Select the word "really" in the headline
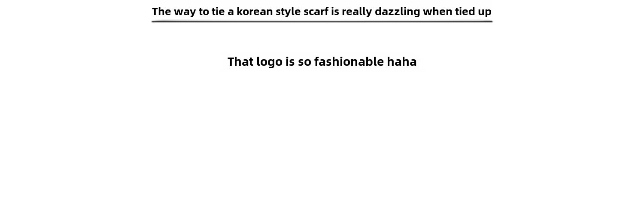The image size is (644, 207). tap(357, 12)
